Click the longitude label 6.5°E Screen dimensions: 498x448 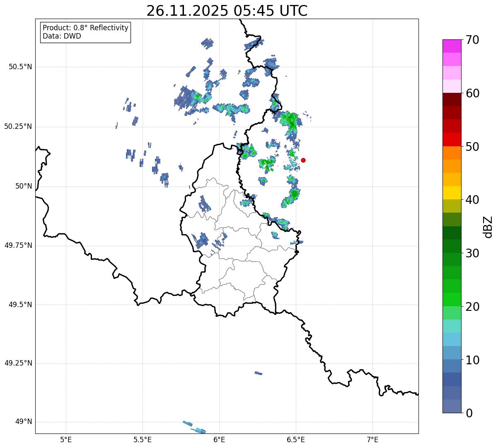click(x=296, y=439)
